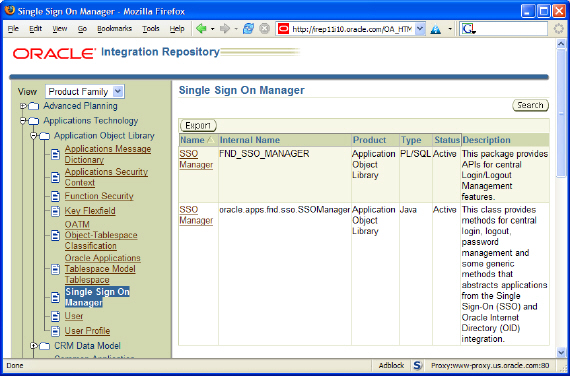Sort by the Status column header
570x376 pixels.
click(x=447, y=140)
